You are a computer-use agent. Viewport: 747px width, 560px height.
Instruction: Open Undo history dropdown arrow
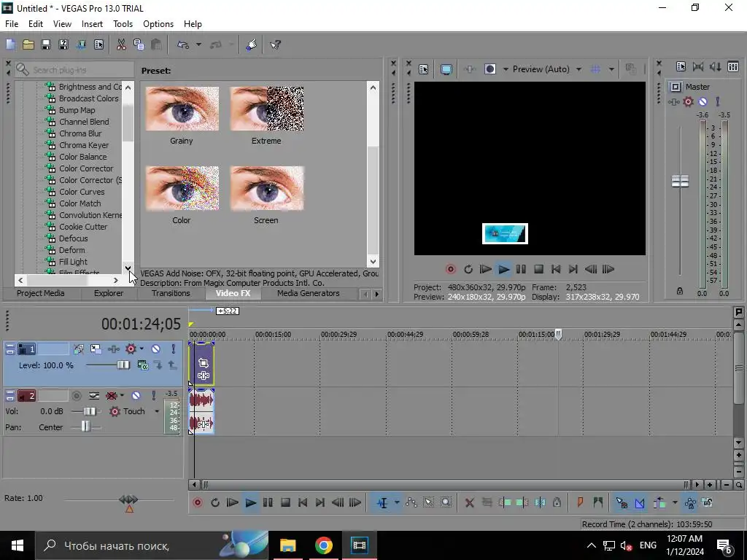(198, 44)
